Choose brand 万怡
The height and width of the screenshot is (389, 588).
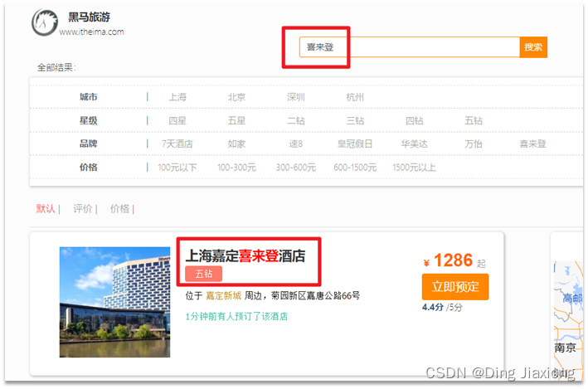[474, 143]
